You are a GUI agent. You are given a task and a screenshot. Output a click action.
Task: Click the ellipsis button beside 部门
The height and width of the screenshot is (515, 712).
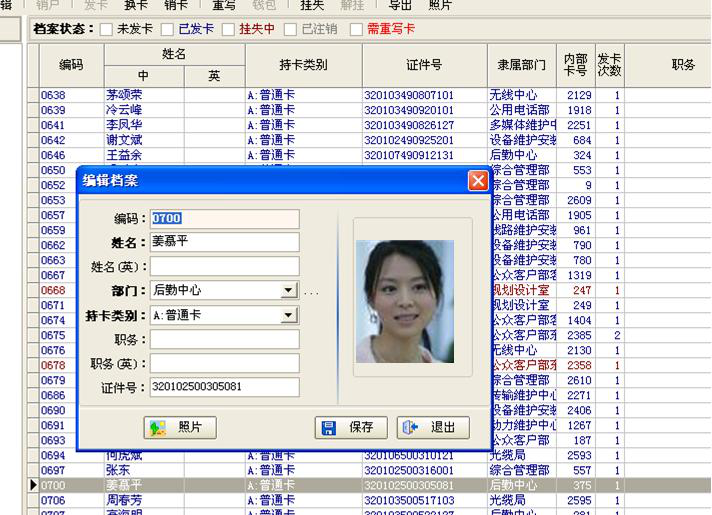(310, 292)
